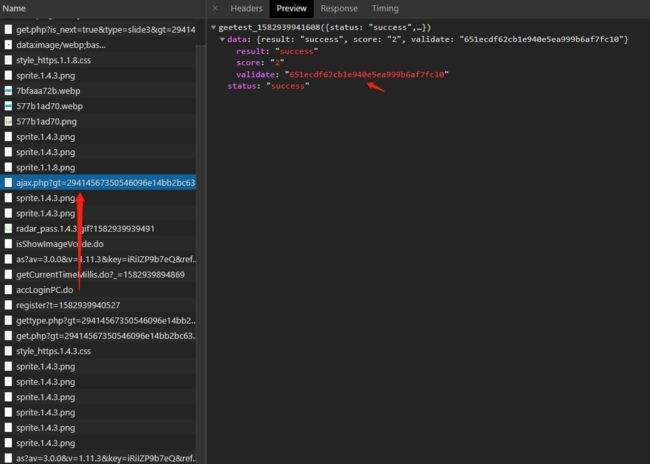650x464 pixels.
Task: Open the Headers tab
Action: pos(246,9)
